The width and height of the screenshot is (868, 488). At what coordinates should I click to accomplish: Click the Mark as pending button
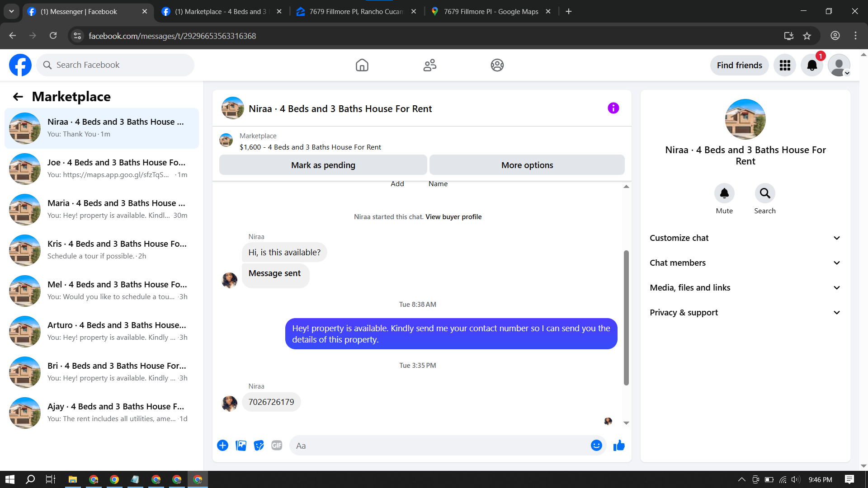coord(323,165)
